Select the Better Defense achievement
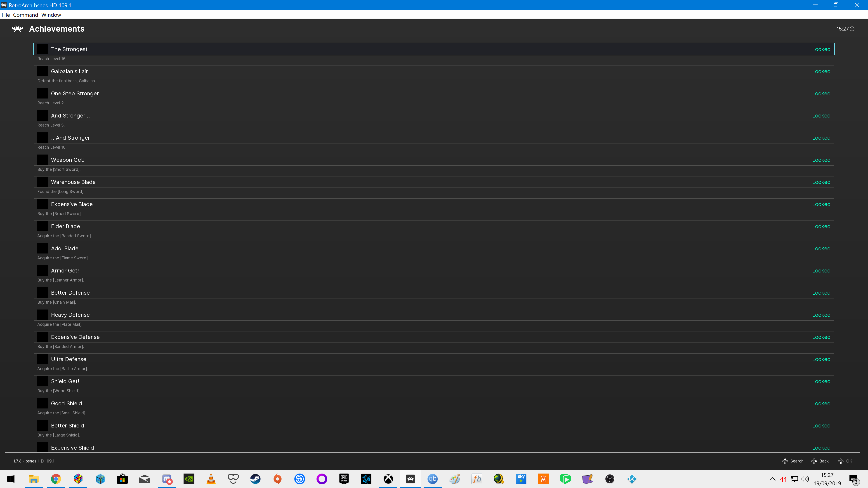 (434, 293)
